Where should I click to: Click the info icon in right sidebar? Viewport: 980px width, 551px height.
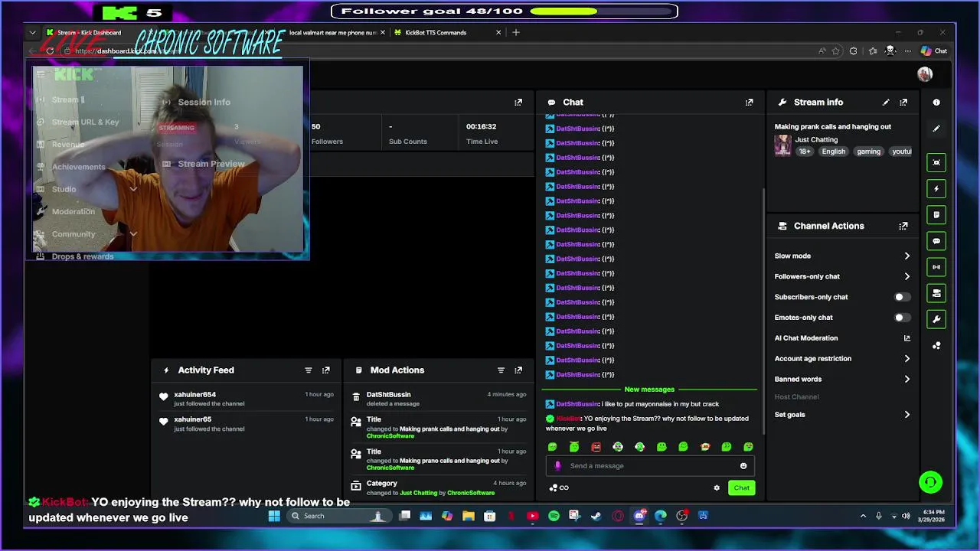[936, 103]
